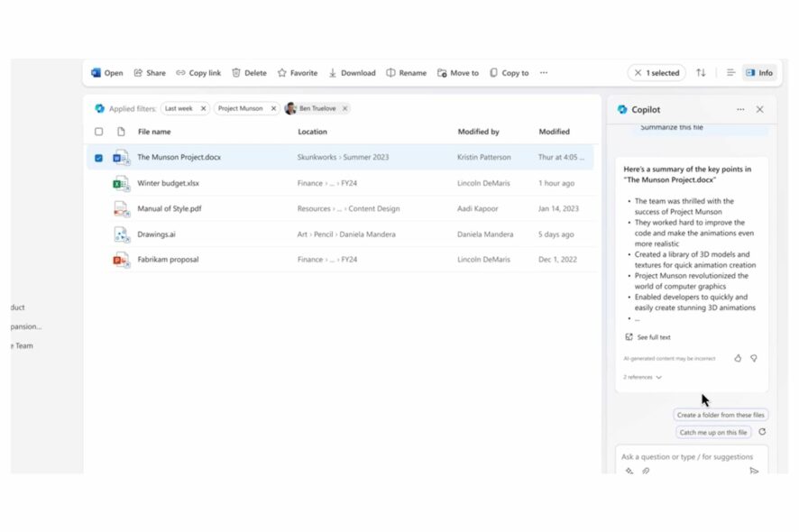Click the Team item in left sidebar

23,346
